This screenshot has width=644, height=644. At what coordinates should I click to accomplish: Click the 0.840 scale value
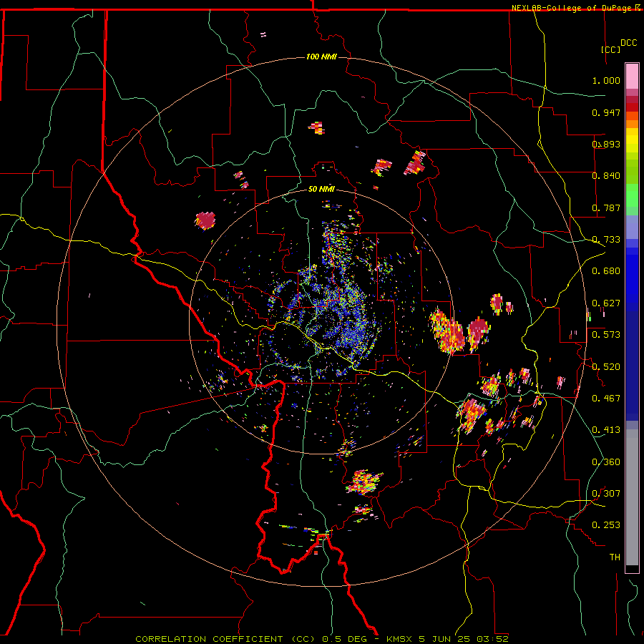pos(606,176)
